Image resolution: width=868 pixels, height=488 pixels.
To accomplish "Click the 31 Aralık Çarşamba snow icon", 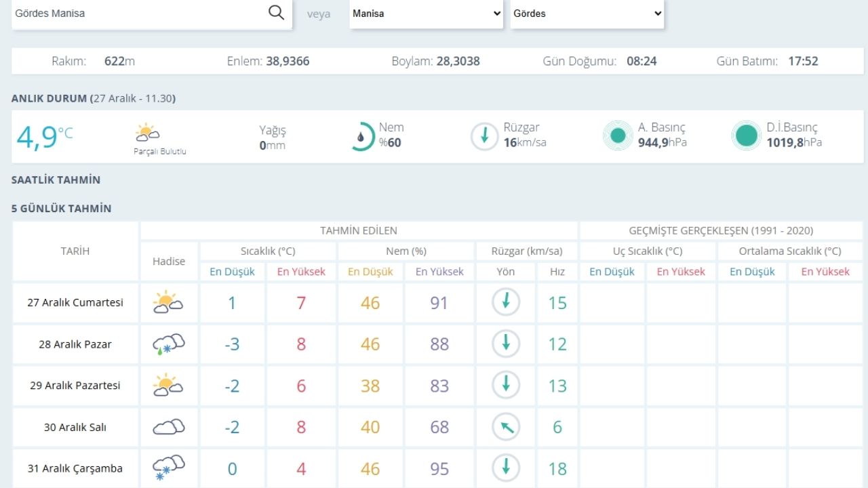I will [168, 468].
